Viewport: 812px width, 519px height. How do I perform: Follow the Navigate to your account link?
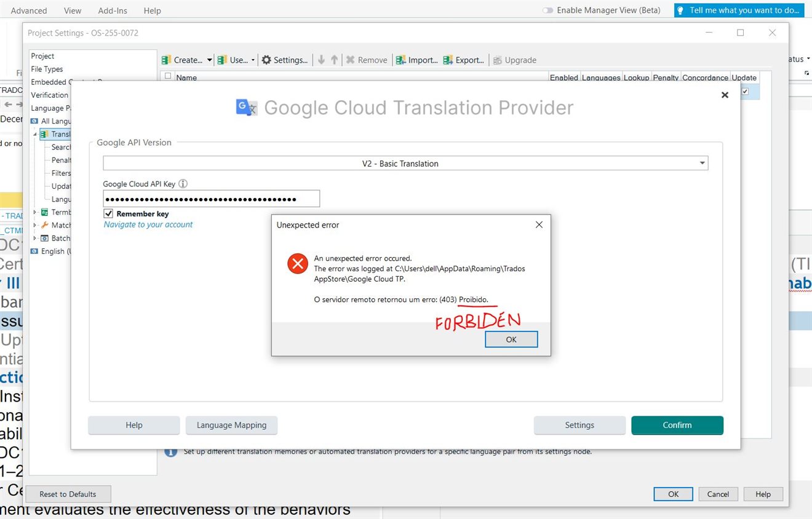coord(148,224)
